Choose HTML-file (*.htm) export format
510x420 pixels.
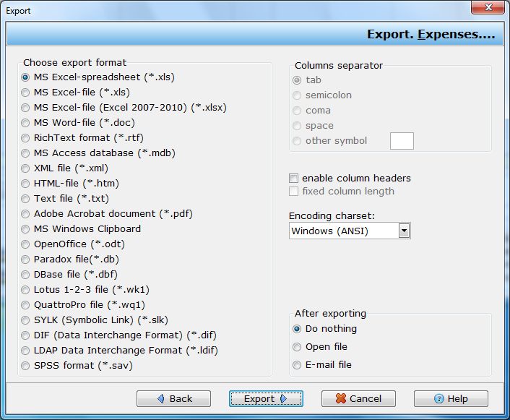click(26, 184)
